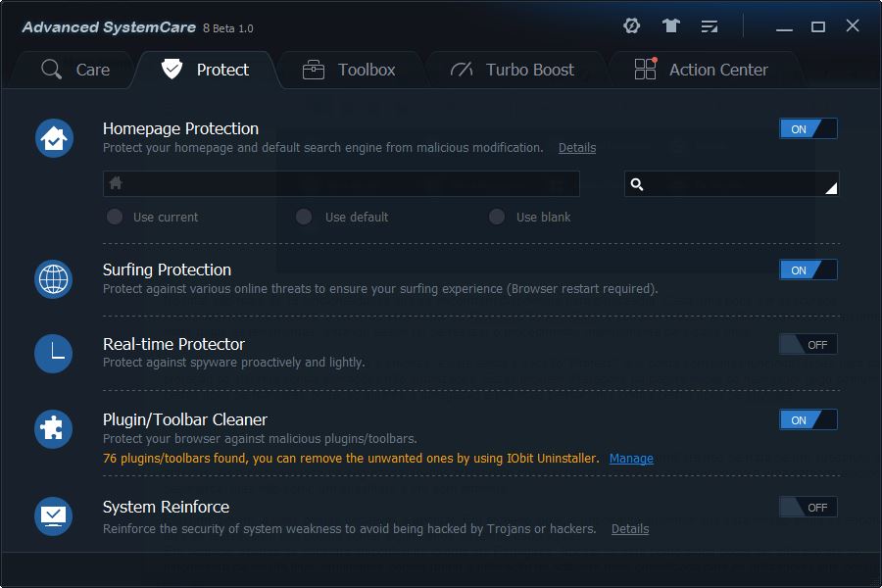Click the Surfing Protection heading
882x588 pixels.
(167, 270)
